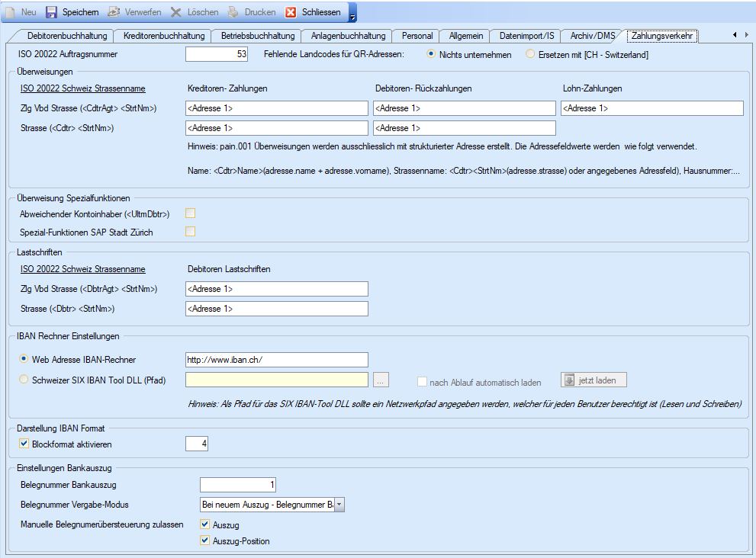Viewport: 756px width, 558px height.
Task: Click the browse path ellipsis button
Action: click(x=382, y=380)
